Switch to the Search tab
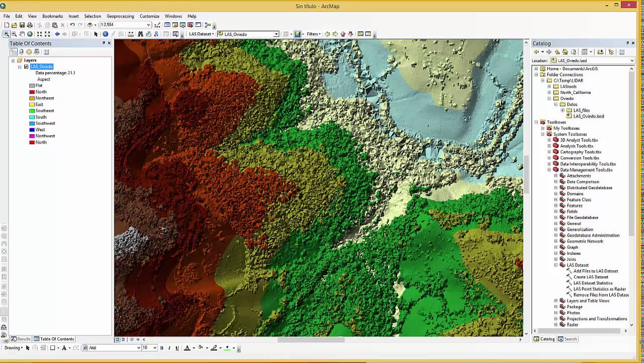Image resolution: width=644 pixels, height=363 pixels. [567, 339]
